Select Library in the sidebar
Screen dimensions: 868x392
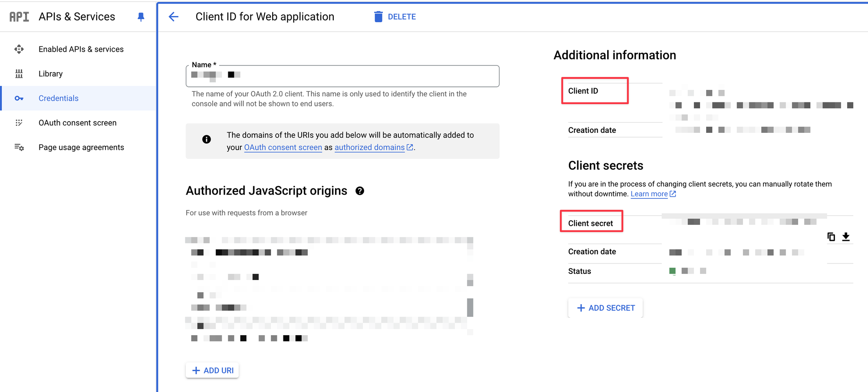[50, 74]
